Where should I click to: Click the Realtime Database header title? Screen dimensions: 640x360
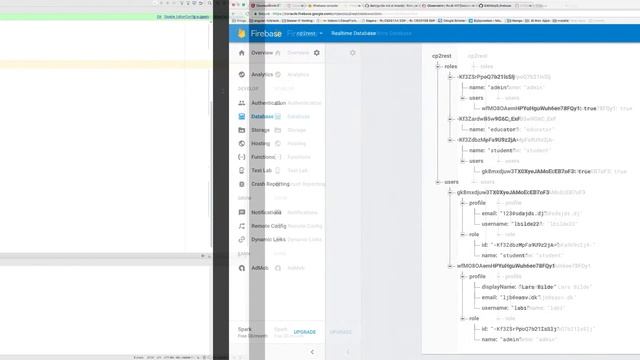coord(353,33)
